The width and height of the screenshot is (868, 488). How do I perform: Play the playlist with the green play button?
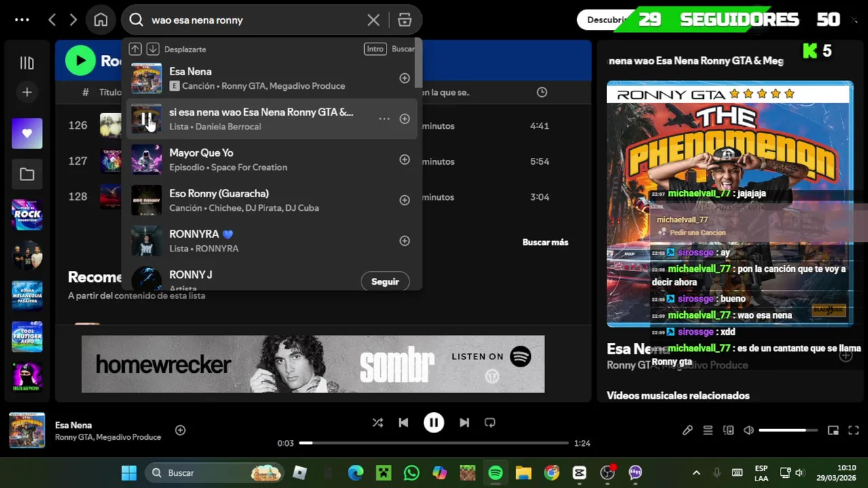coord(80,61)
